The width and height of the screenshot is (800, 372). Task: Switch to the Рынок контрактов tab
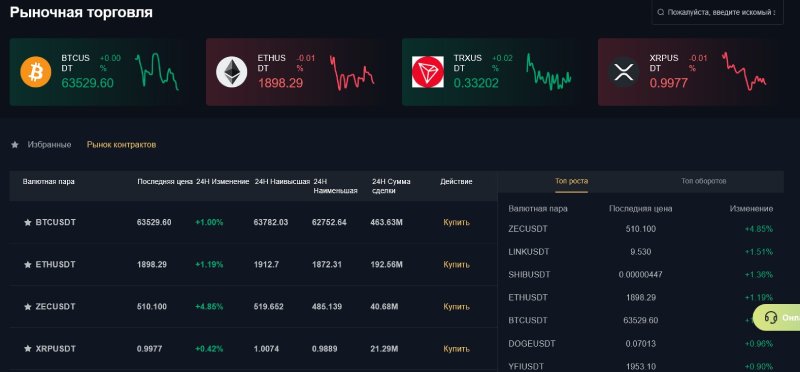(121, 145)
